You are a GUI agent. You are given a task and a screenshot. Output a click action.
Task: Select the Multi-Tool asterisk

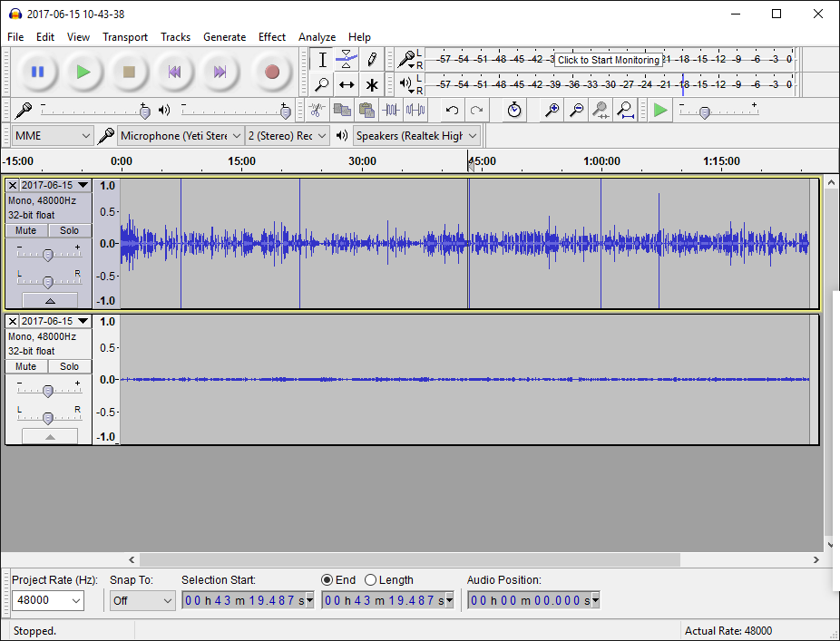[371, 84]
